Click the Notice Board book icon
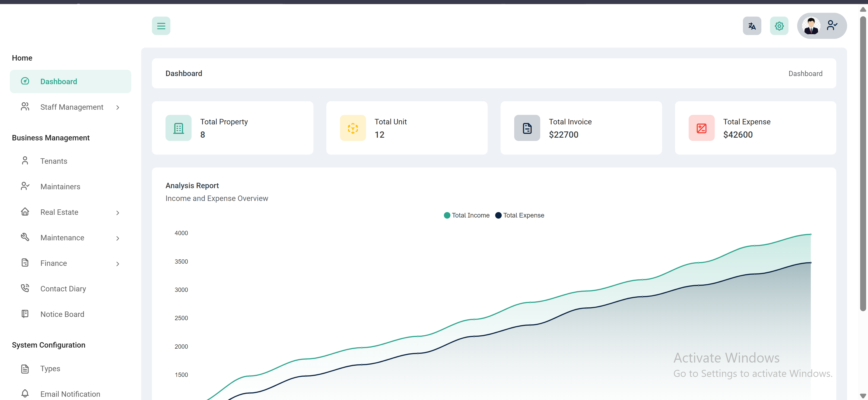The width and height of the screenshot is (868, 400). point(25,314)
